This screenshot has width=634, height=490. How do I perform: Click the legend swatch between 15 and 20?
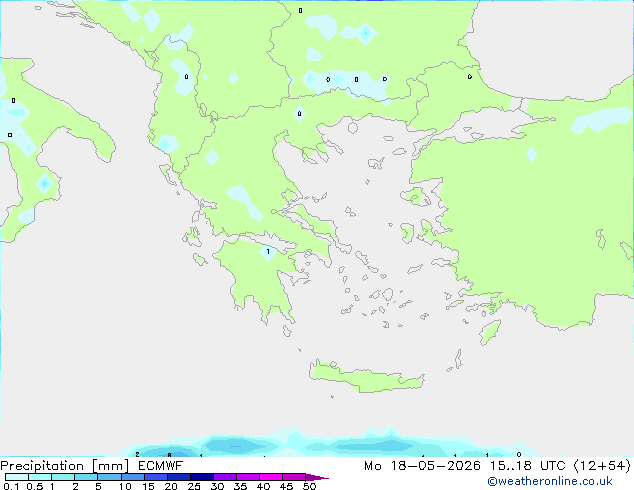[x=155, y=477]
